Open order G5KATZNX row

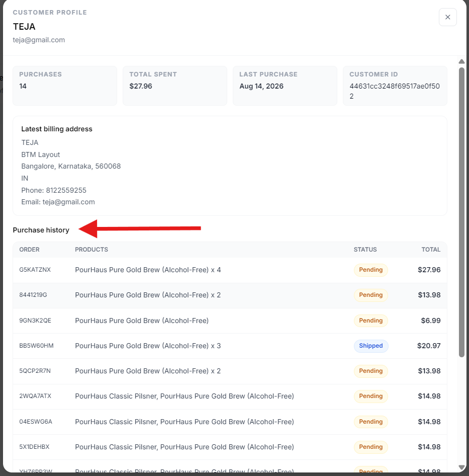point(230,270)
